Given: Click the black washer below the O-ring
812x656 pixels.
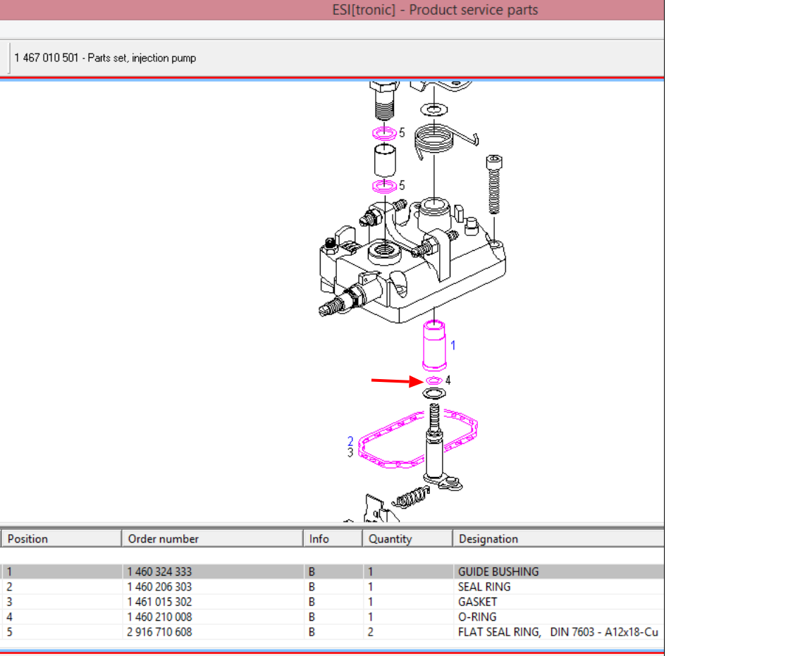Looking at the screenshot, I should (x=433, y=393).
